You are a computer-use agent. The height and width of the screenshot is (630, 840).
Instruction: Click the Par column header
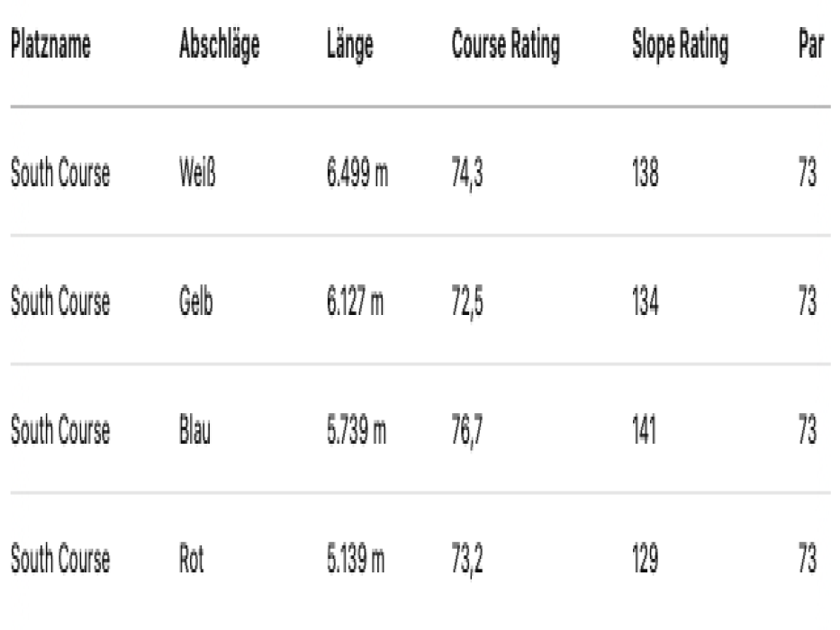[811, 44]
